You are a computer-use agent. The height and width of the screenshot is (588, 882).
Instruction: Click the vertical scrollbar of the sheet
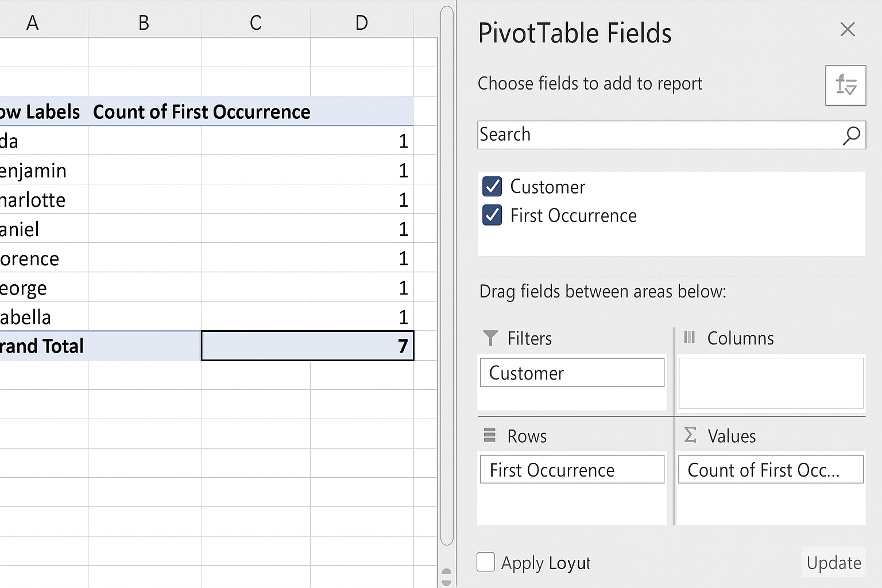coord(447,276)
